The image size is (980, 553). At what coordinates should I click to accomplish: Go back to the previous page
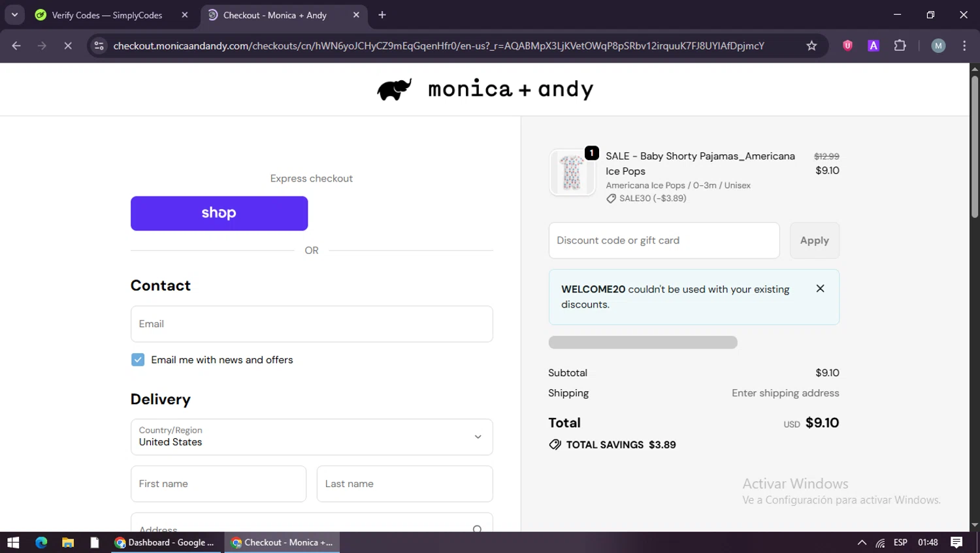click(16, 46)
